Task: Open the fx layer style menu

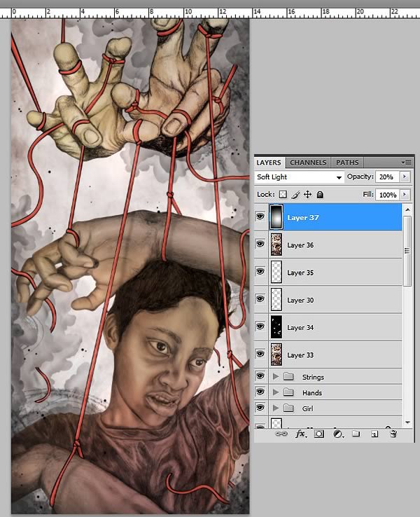Action: tap(301, 434)
